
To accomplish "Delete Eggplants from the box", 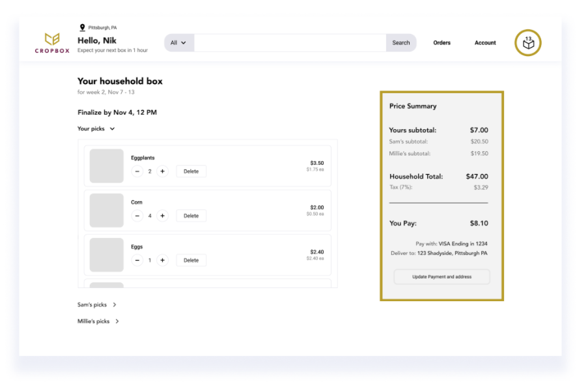I will tap(191, 171).
